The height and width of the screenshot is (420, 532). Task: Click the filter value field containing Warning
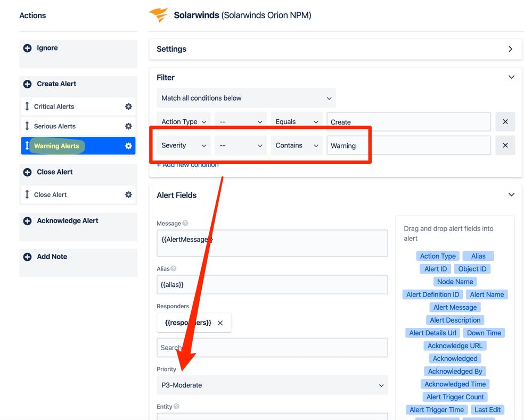pyautogui.click(x=408, y=145)
